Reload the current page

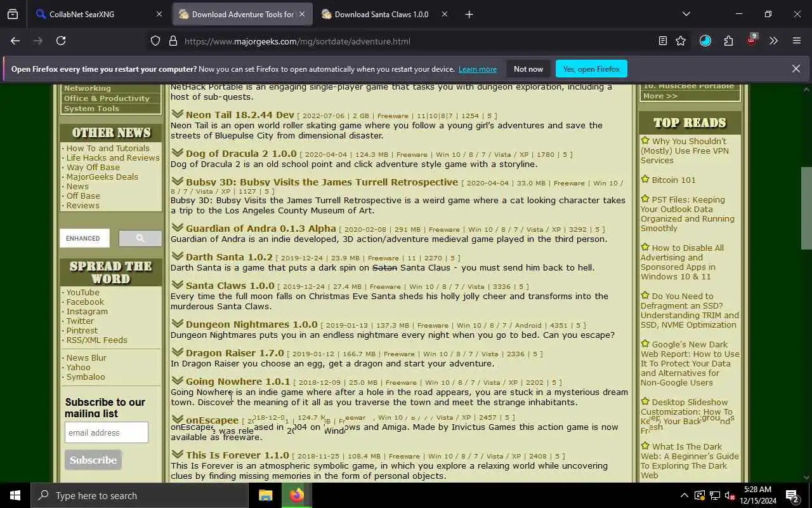61,41
